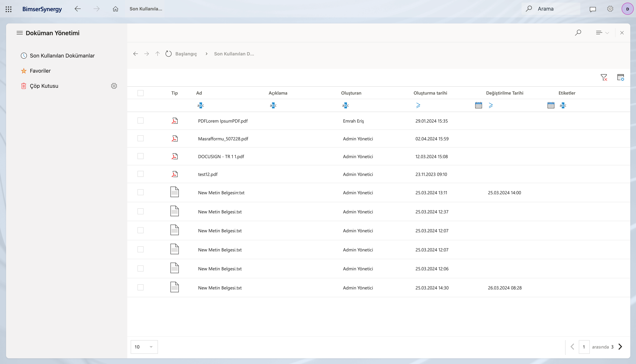
Task: Click PDF icon of Masrafformu_507228.pdf
Action: (x=175, y=138)
